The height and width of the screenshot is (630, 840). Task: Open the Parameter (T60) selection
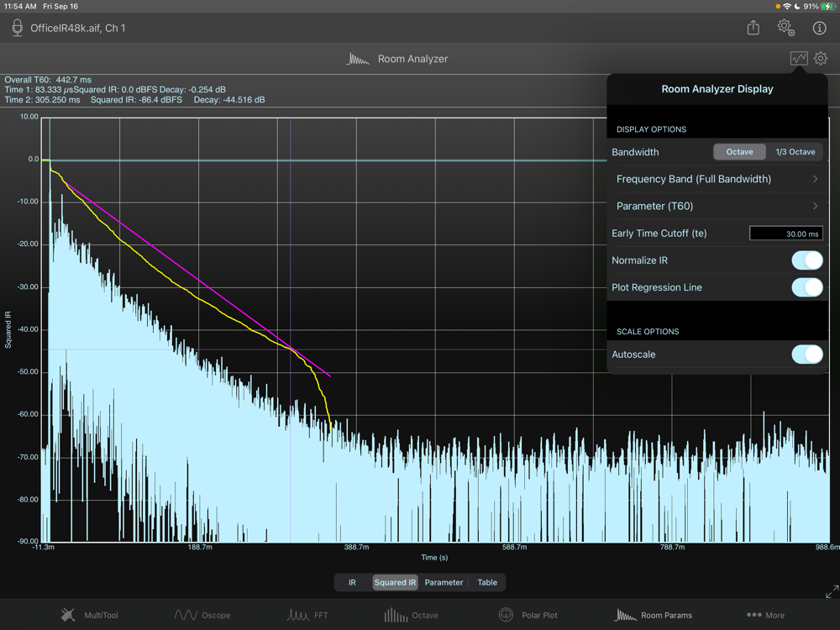pos(717,206)
